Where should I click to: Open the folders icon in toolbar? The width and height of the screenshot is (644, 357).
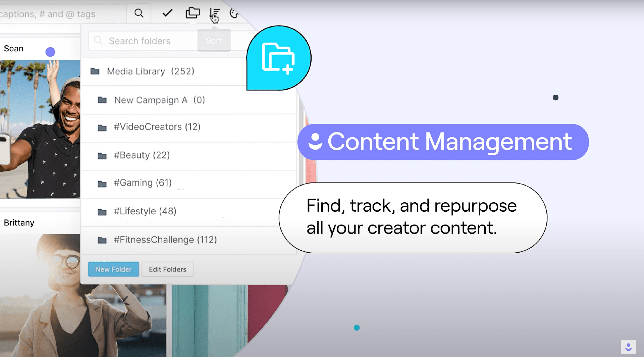193,13
